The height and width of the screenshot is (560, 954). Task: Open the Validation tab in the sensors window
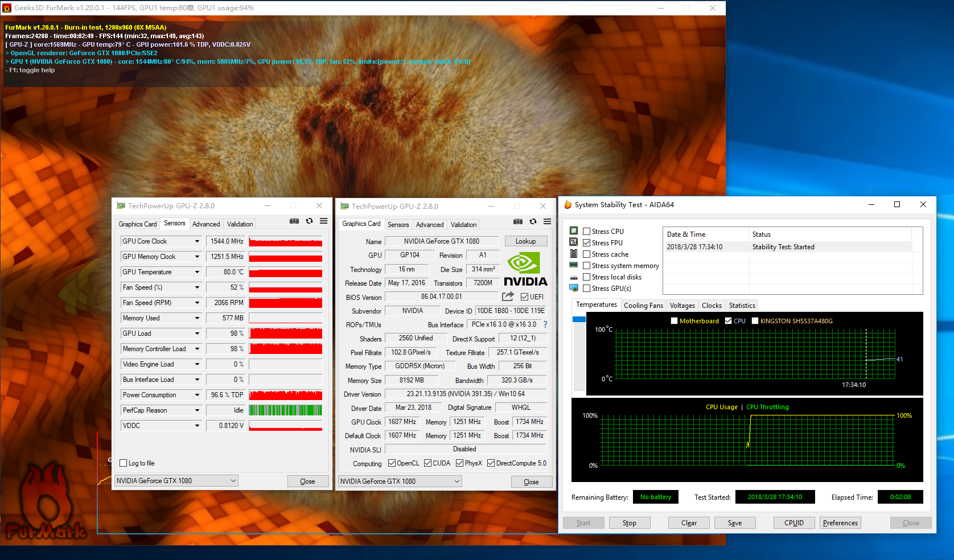(240, 224)
